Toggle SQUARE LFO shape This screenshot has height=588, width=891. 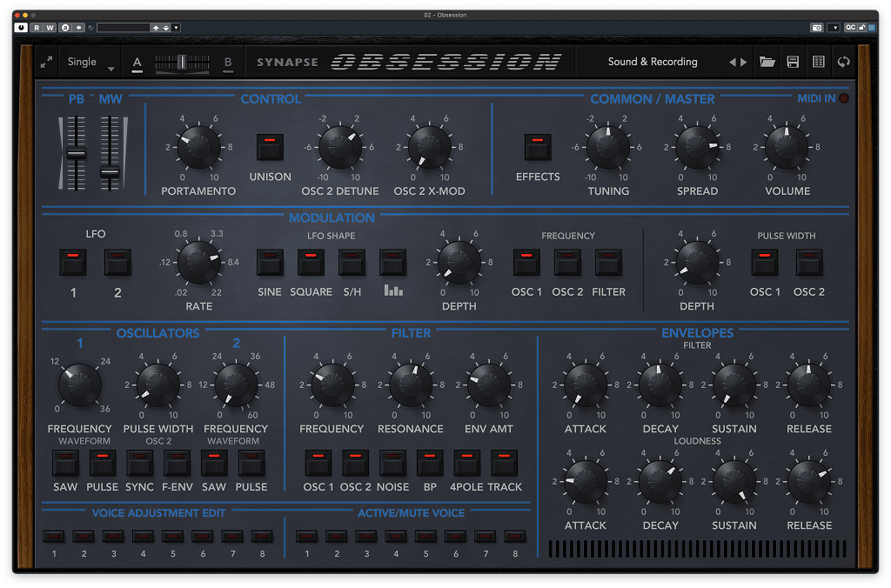coord(311,263)
